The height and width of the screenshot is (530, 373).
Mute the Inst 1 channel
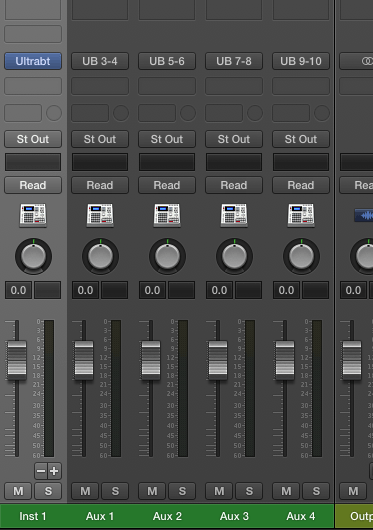click(18, 491)
